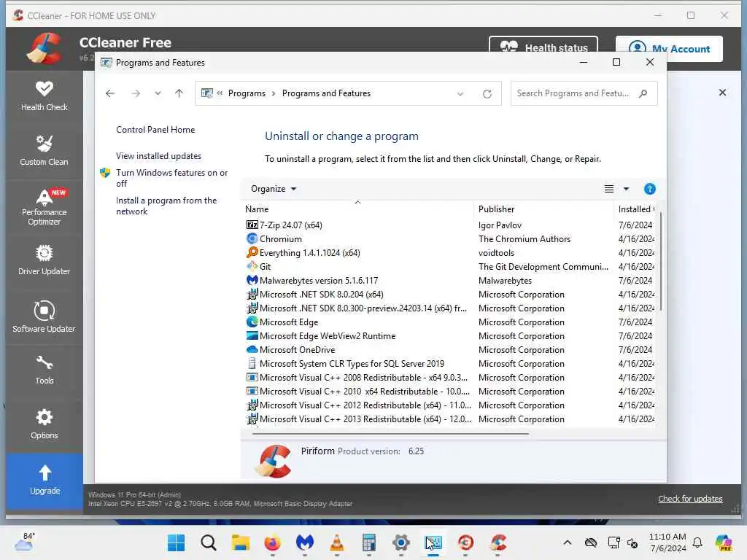
Task: Open the blue help icon
Action: tap(649, 189)
